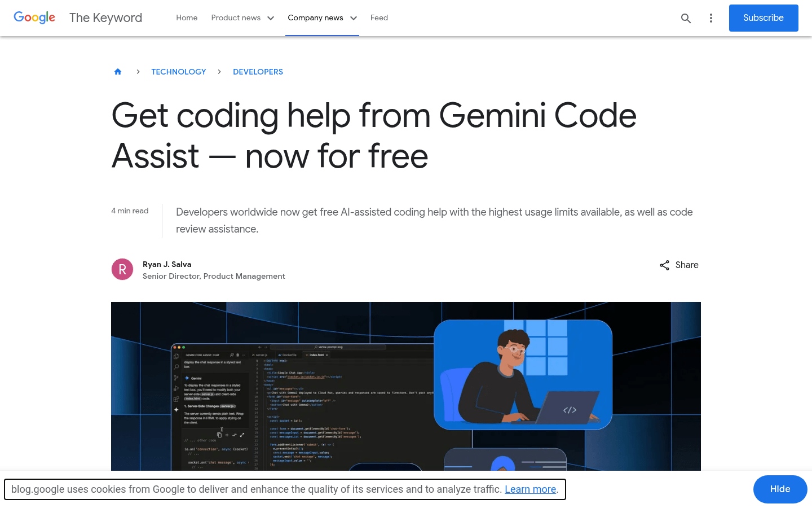Click the Subscribe button
This screenshot has width=812, height=508.
[x=764, y=18]
